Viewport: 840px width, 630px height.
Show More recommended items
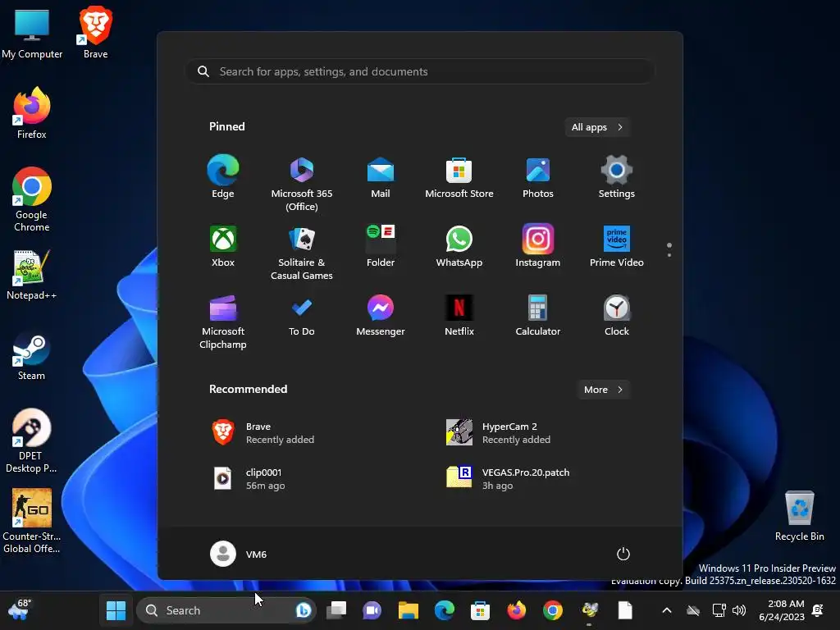(x=603, y=390)
